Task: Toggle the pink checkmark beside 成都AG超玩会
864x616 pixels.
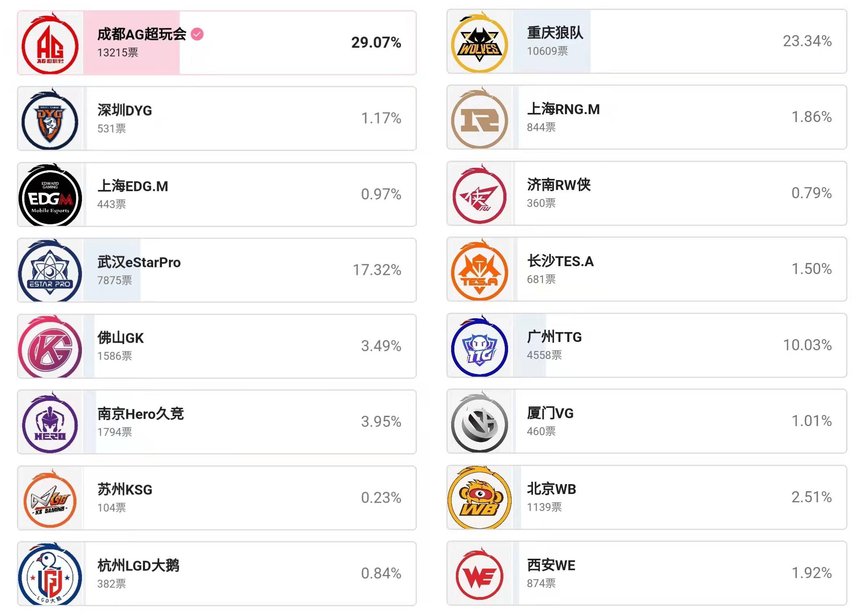Action: pyautogui.click(x=197, y=34)
